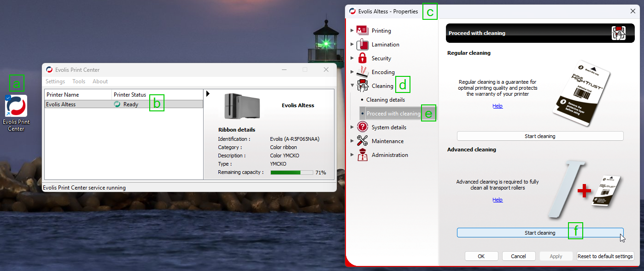Click the Color YMCKO description value
This screenshot has height=271, width=644.
(x=285, y=156)
